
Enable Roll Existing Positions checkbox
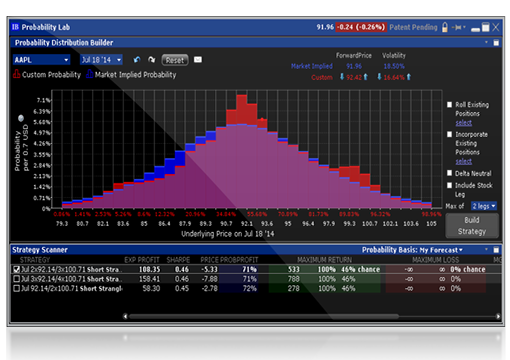(450, 105)
